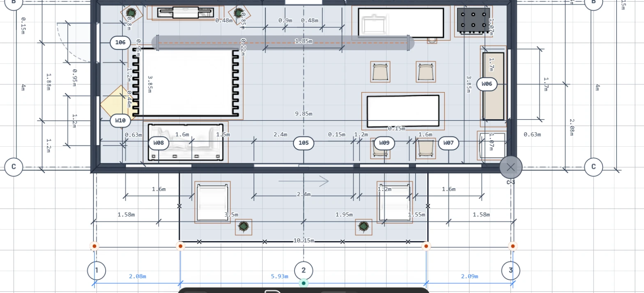Select the left plant on the deck

tap(244, 226)
